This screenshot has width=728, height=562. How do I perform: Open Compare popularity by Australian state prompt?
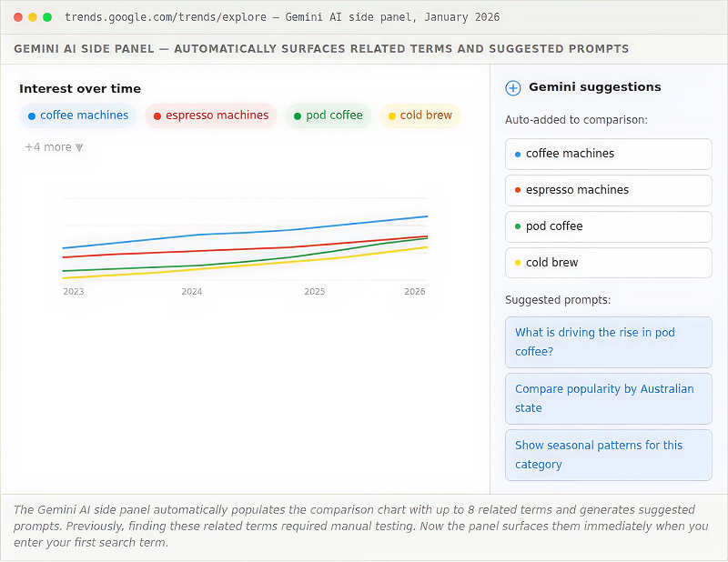pyautogui.click(x=608, y=398)
